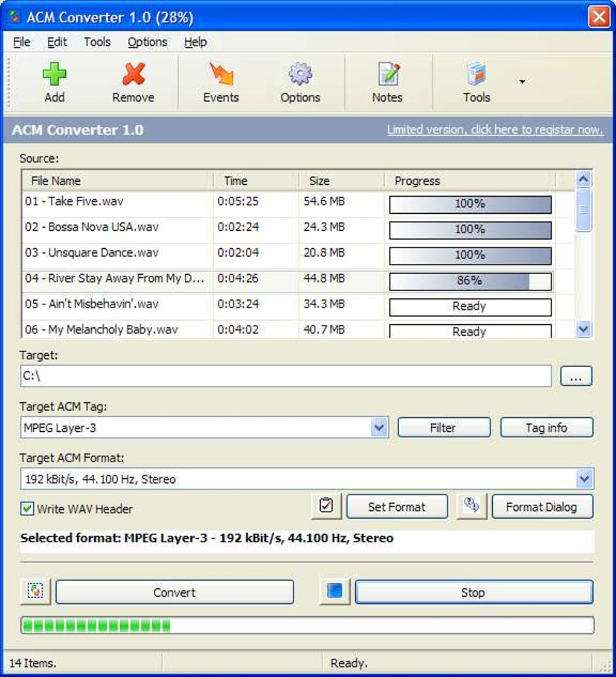The width and height of the screenshot is (616, 677).
Task: Click the small icon left of Convert
Action: click(34, 592)
